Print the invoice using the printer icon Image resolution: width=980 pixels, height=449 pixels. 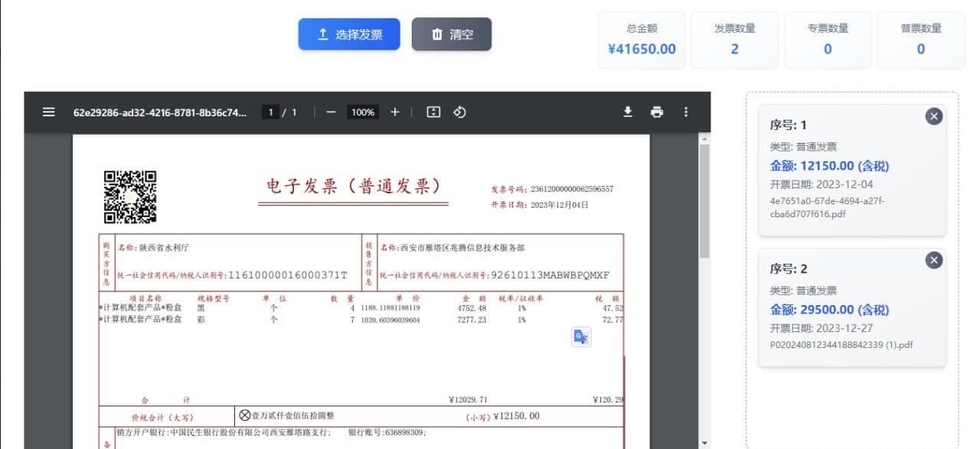click(657, 112)
